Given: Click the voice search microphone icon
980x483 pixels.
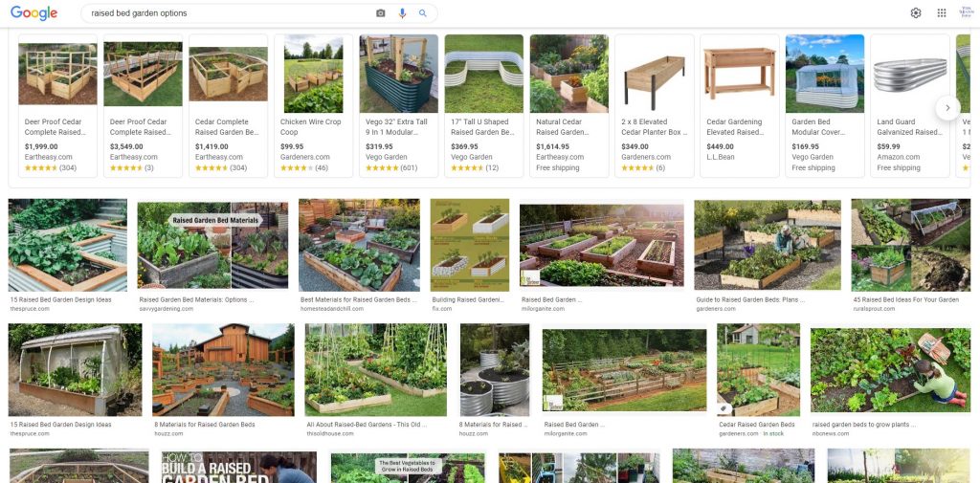Looking at the screenshot, I should point(402,13).
